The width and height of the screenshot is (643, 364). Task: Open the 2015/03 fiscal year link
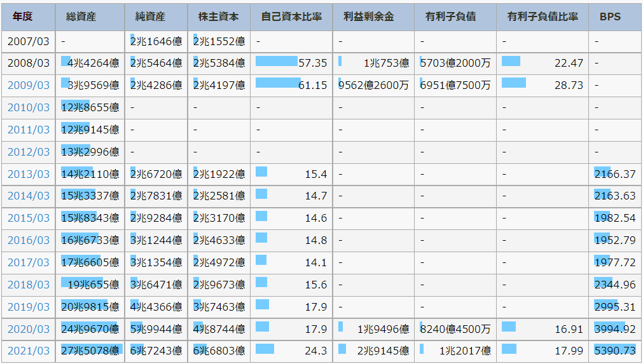click(x=28, y=218)
